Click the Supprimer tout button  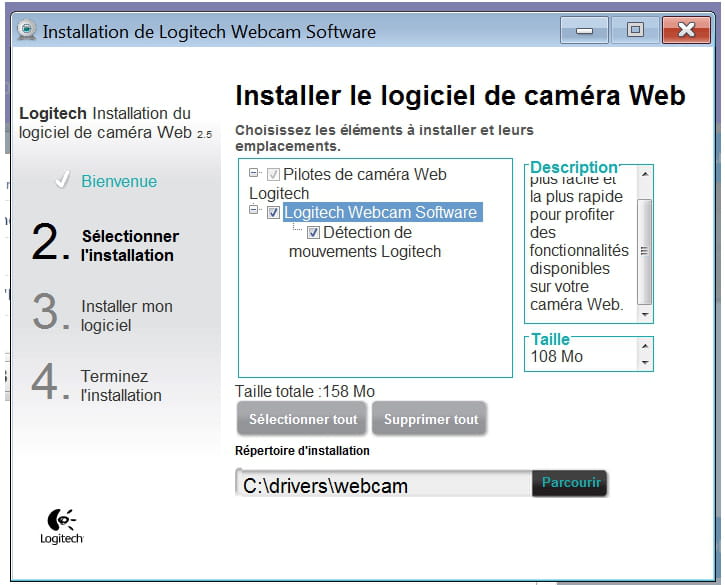click(x=430, y=419)
